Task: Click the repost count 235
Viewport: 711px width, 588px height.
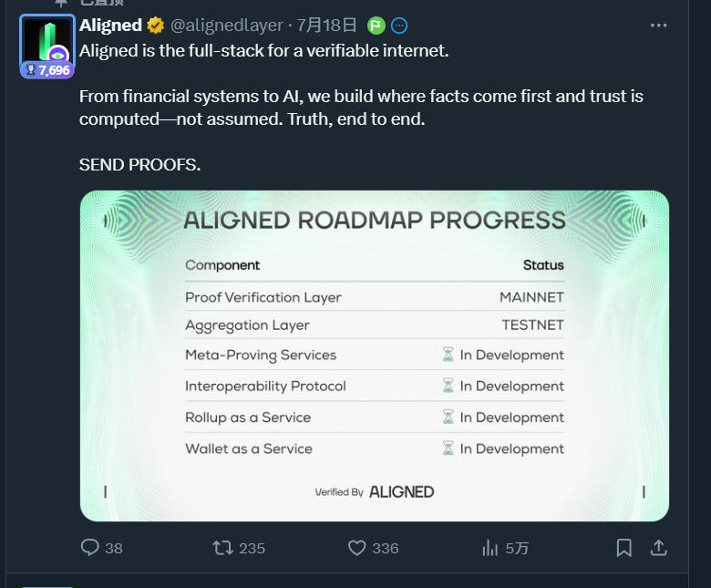Action: [252, 548]
